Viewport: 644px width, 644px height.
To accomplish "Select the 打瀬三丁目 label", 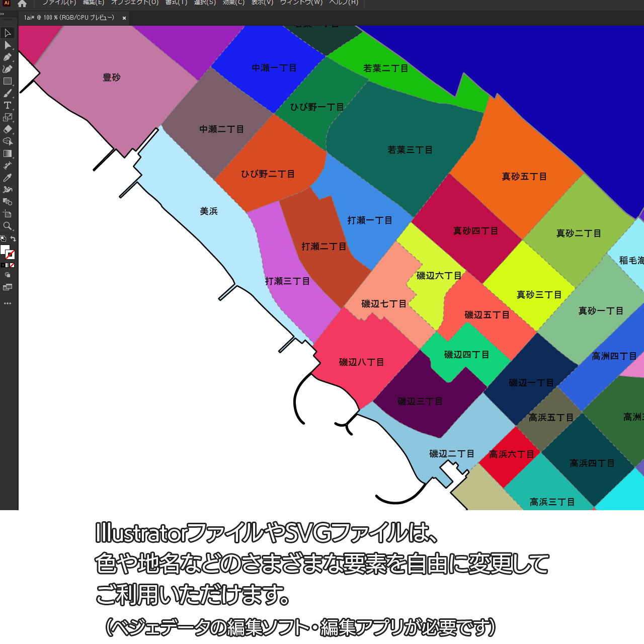I will 287,281.
